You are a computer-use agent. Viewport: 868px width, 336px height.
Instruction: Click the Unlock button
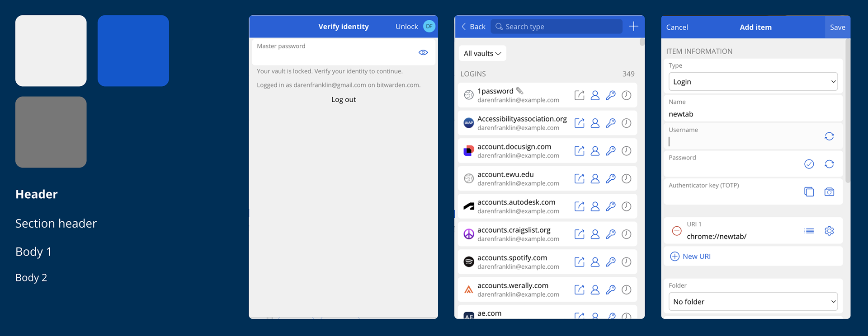point(406,27)
